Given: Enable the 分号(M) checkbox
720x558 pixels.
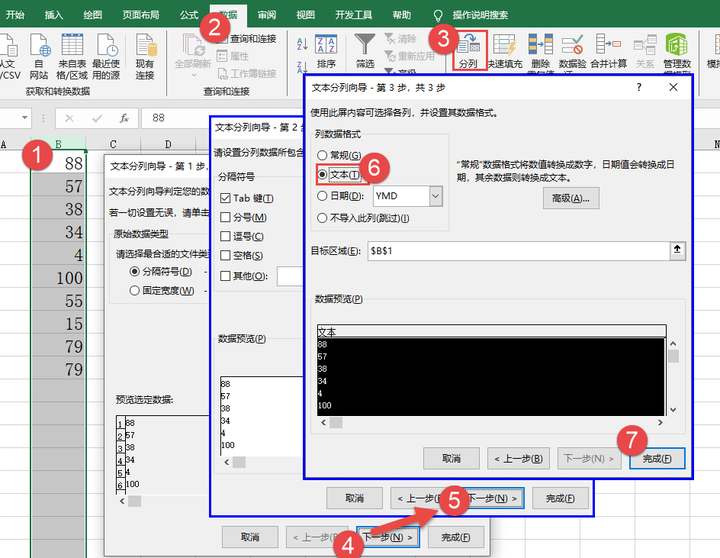Looking at the screenshot, I should (225, 217).
